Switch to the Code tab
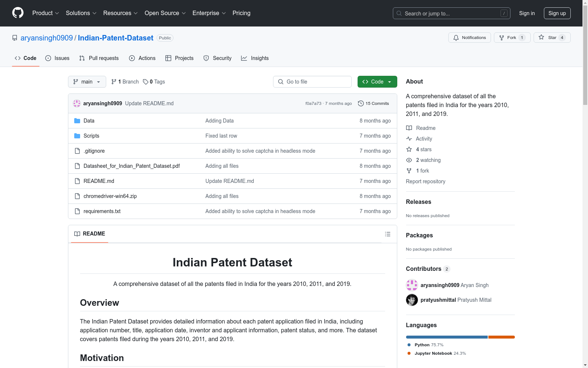This screenshot has width=588, height=368. tap(26, 58)
